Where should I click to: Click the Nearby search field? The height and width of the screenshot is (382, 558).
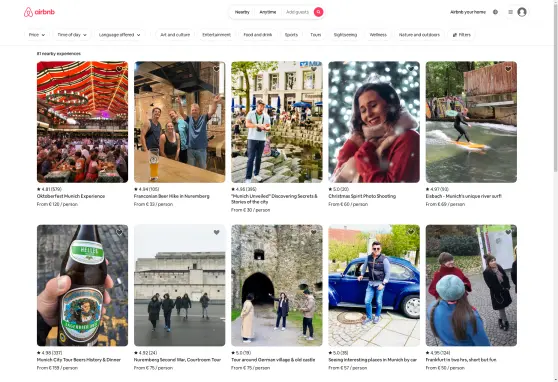click(242, 12)
